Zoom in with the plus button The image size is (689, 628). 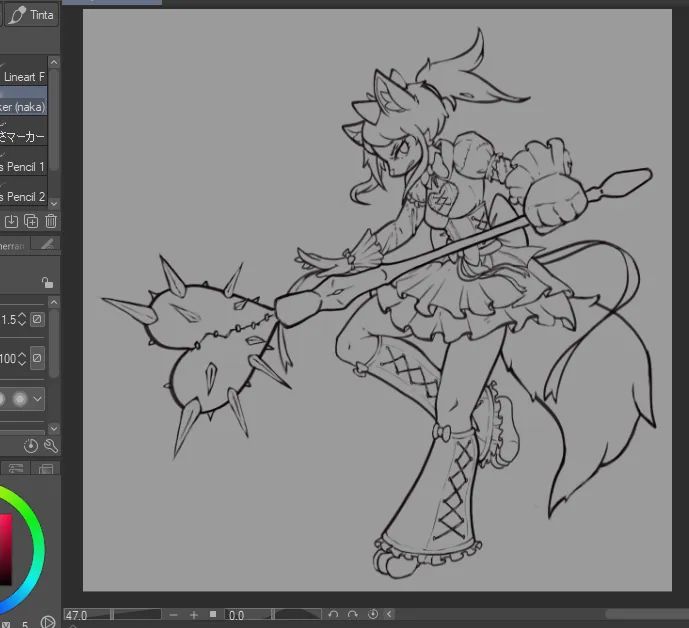coord(193,615)
